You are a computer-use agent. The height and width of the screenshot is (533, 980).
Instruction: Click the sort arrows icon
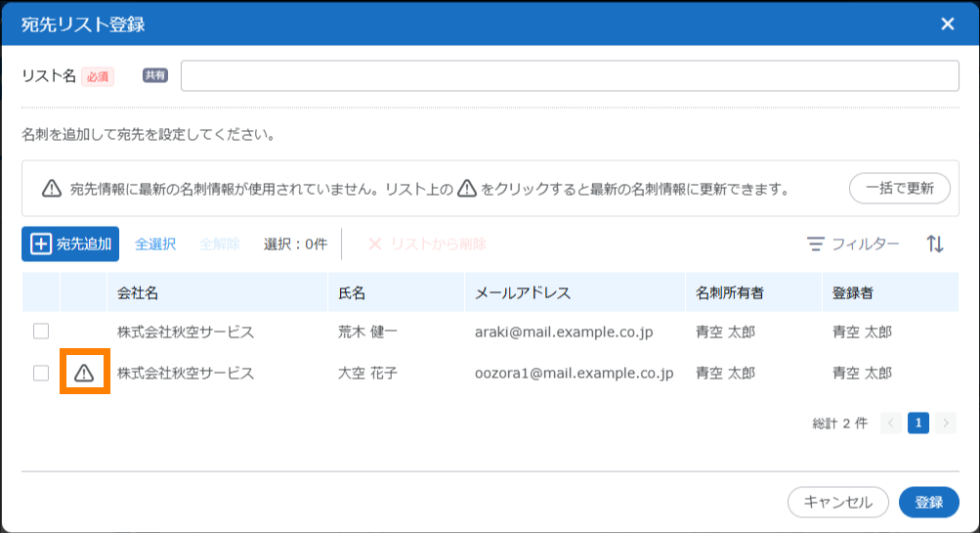pos(935,244)
